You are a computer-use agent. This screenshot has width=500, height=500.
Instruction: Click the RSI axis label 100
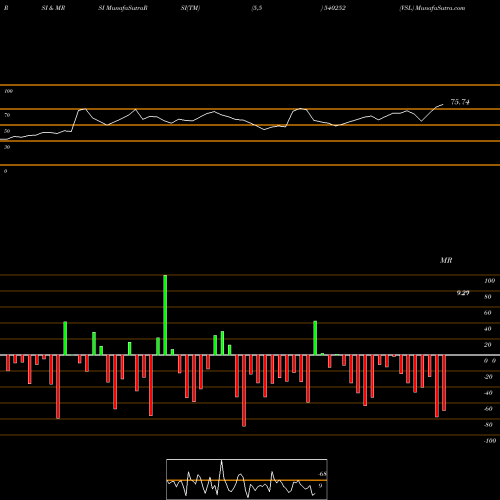coord(9,91)
